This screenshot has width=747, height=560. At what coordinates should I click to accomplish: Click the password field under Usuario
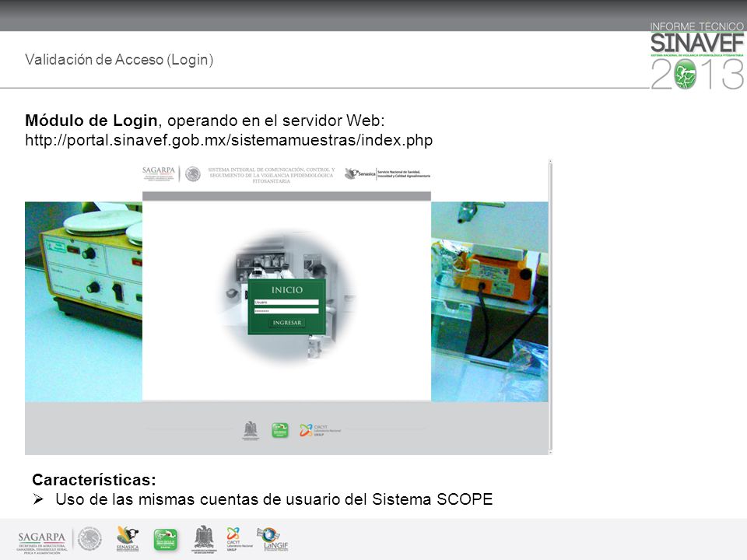pyautogui.click(x=286, y=311)
